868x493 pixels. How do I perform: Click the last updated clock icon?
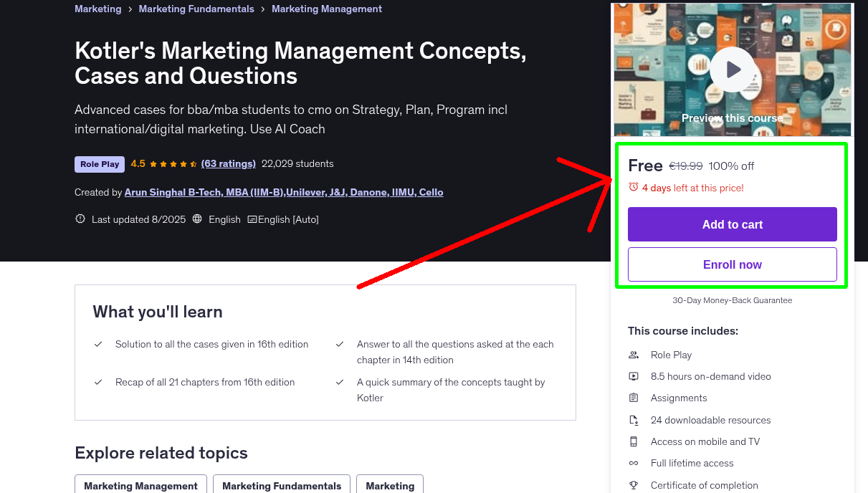[x=80, y=219]
